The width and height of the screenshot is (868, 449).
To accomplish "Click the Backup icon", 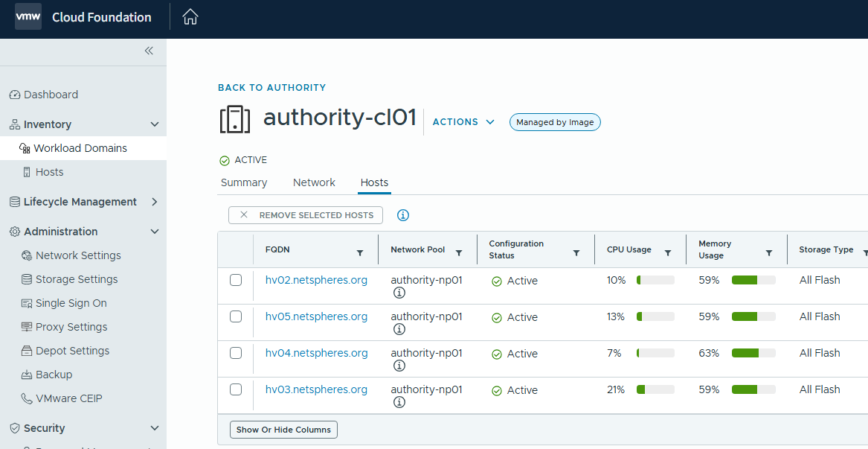I will point(27,375).
